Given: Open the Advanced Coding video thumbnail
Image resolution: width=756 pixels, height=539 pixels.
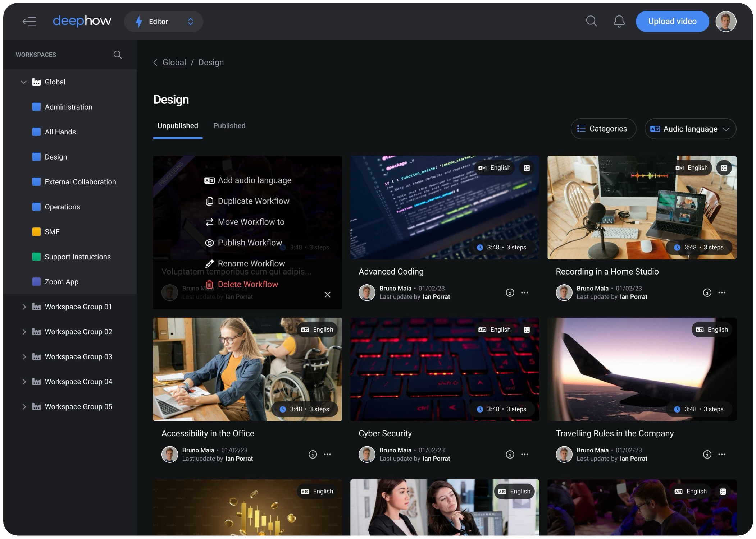Looking at the screenshot, I should (445, 207).
